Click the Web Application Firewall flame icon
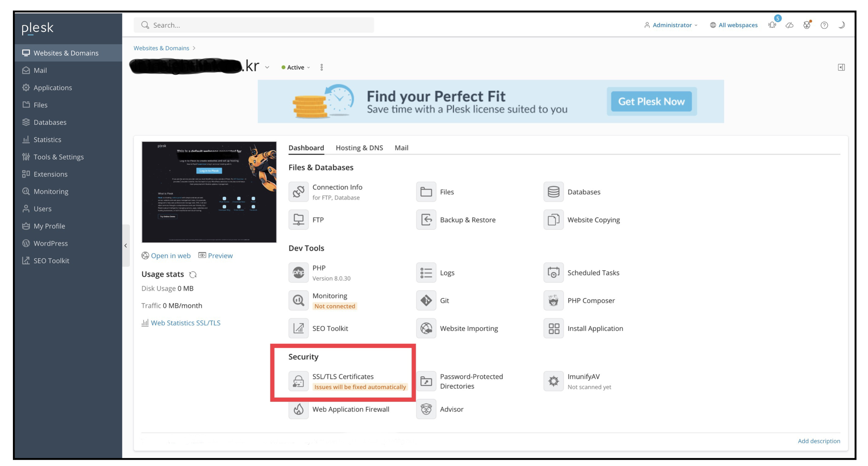The image size is (868, 466). coord(298,409)
